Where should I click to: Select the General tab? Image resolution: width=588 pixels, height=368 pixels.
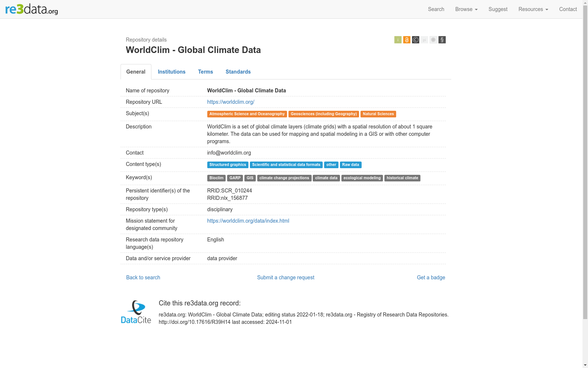136,72
